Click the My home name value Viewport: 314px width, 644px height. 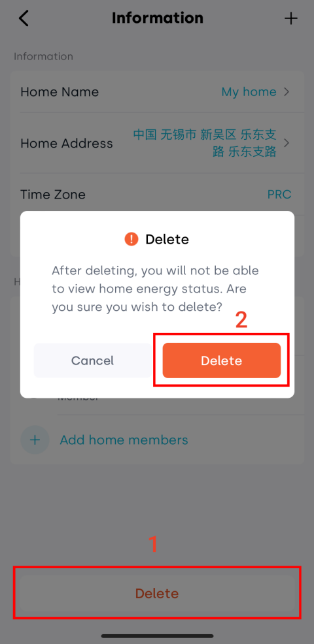pos(249,91)
